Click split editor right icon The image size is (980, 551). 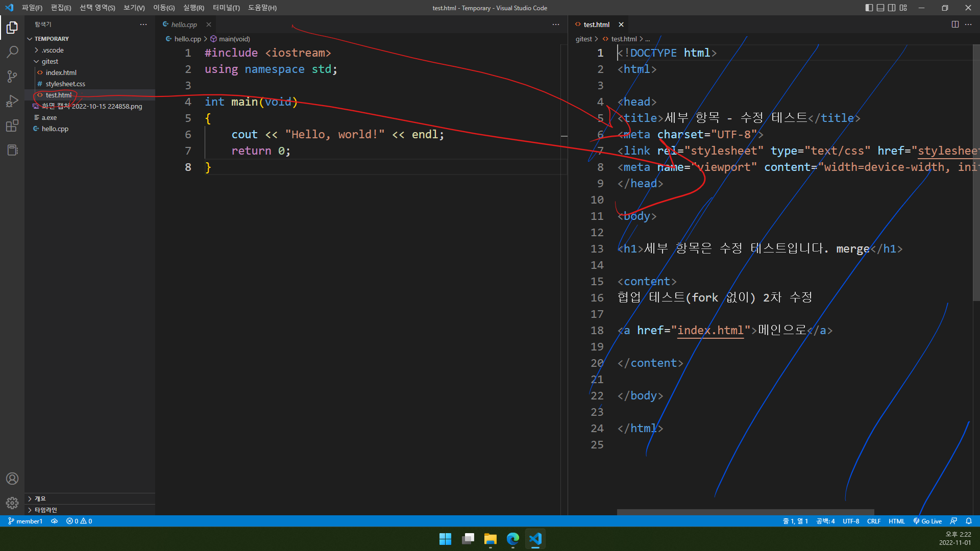(x=955, y=24)
